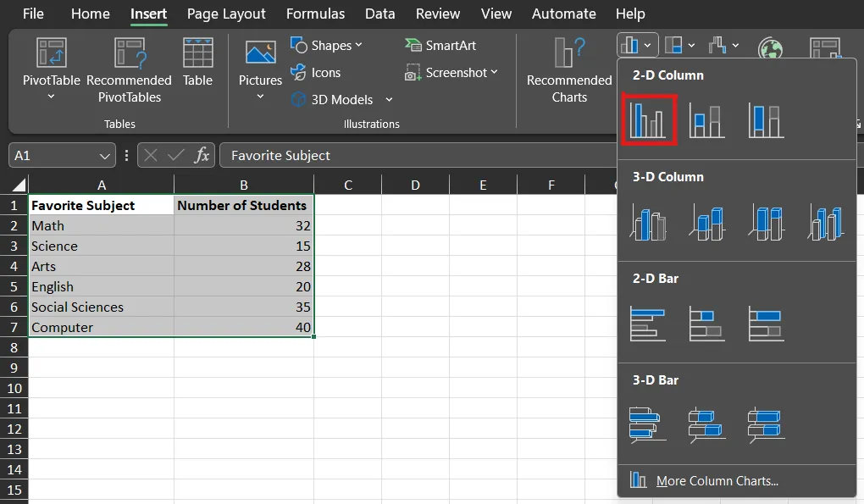Select column D header

click(x=415, y=185)
